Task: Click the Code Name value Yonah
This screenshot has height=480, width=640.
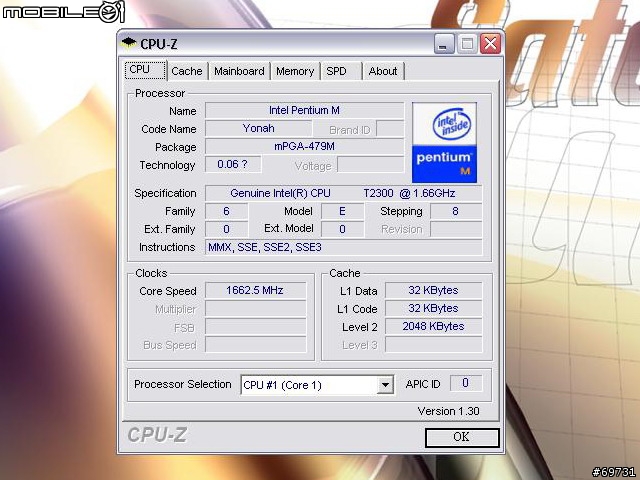Action: coord(258,128)
